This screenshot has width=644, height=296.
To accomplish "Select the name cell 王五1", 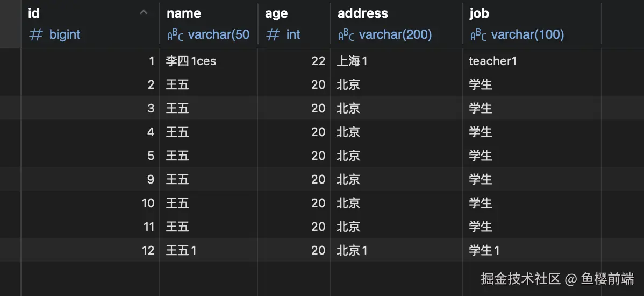I will coord(181,250).
